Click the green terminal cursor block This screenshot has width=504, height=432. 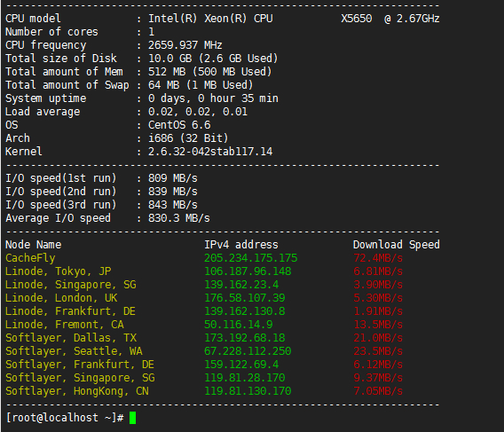point(132,418)
